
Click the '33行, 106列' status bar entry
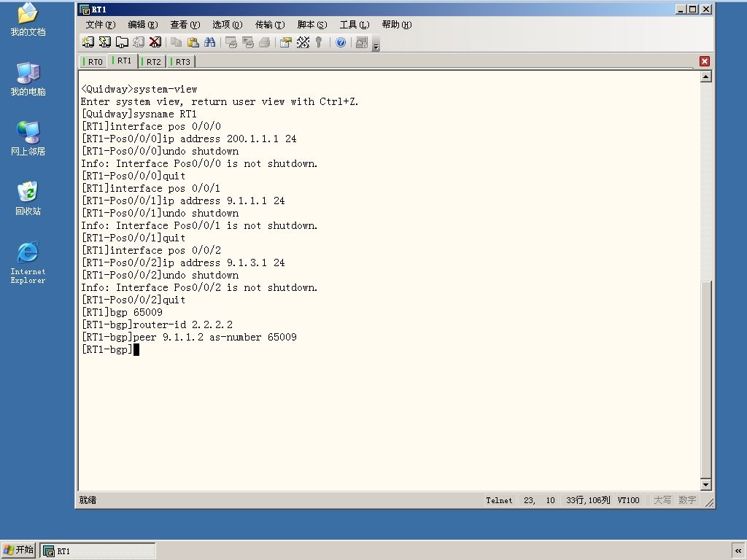click(x=588, y=500)
